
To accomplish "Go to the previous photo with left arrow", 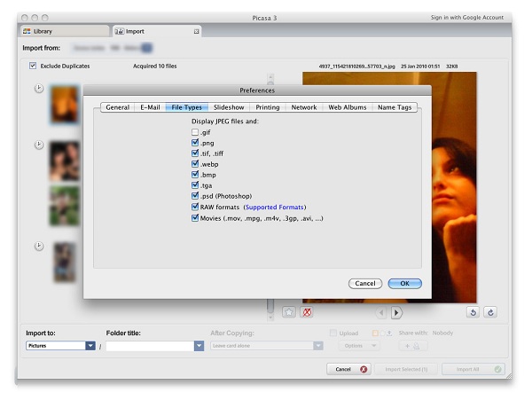I will 381,312.
